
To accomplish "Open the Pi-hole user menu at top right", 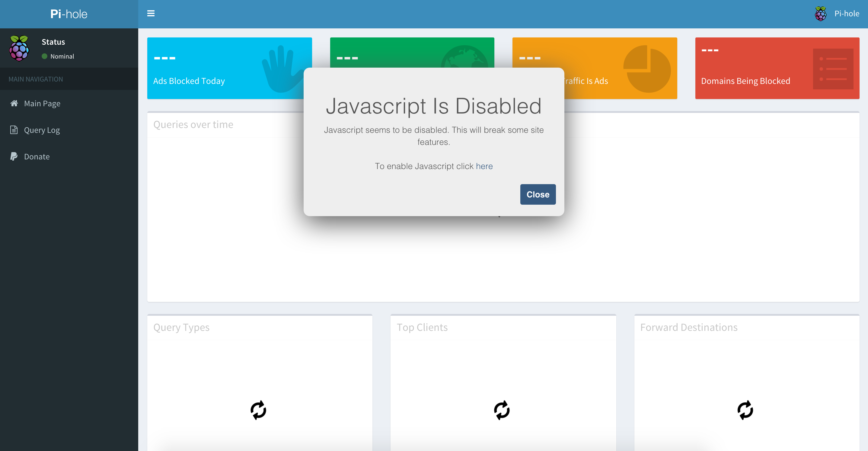I will pyautogui.click(x=837, y=14).
